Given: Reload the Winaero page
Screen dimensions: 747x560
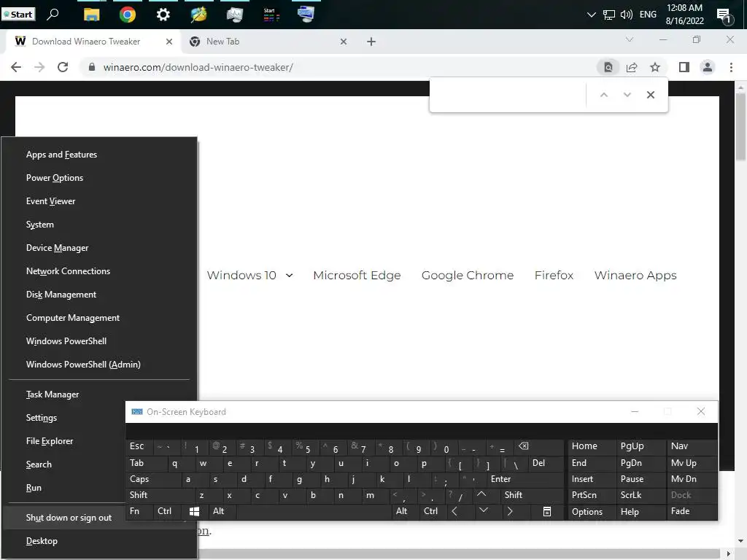Looking at the screenshot, I should [x=63, y=67].
